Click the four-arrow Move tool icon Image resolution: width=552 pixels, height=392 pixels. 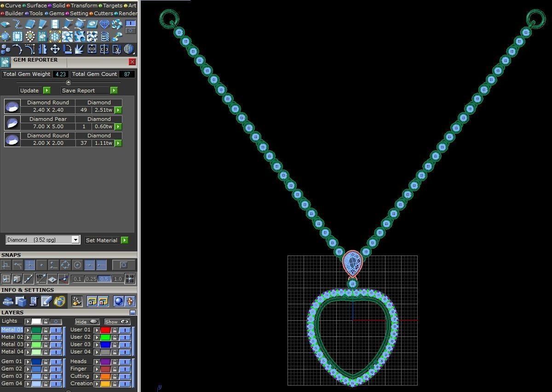click(x=55, y=49)
